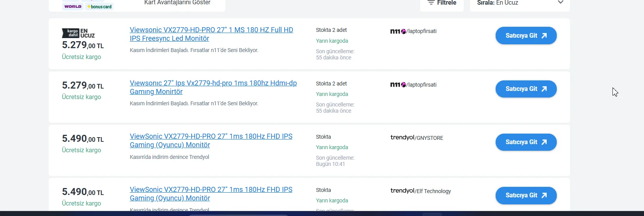Click 'Ücretsiz kargo' under the first price

click(81, 57)
